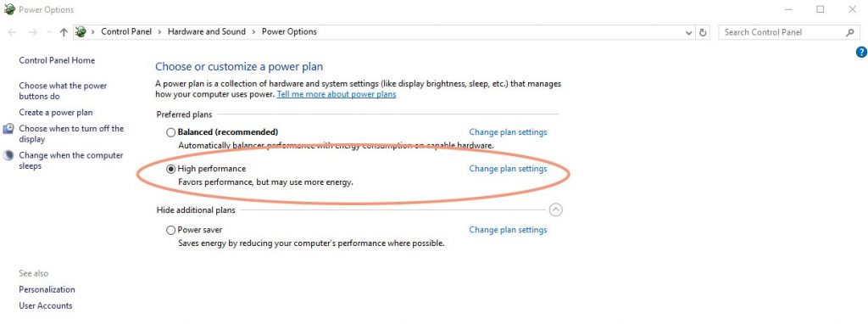868x324 pixels.
Task: Open the address bar history dropdown
Action: (x=688, y=32)
